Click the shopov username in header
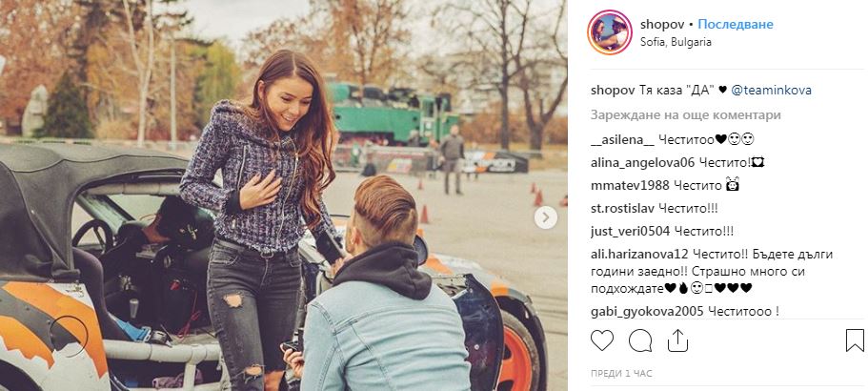The image size is (868, 391). pyautogui.click(x=662, y=25)
